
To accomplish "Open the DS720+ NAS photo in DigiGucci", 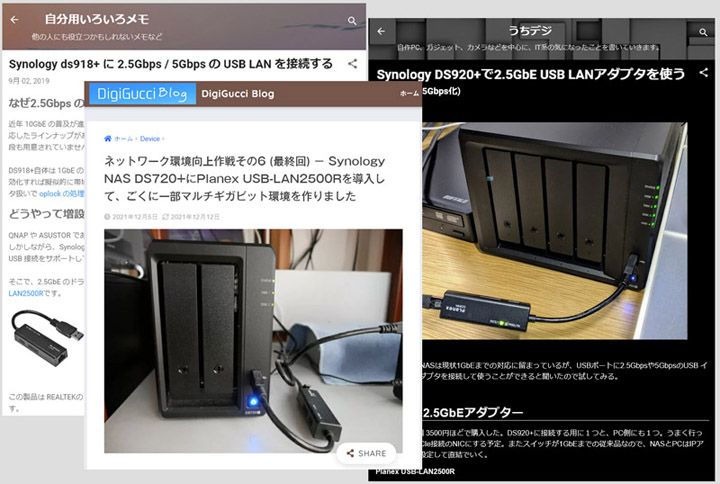I will coord(253,341).
